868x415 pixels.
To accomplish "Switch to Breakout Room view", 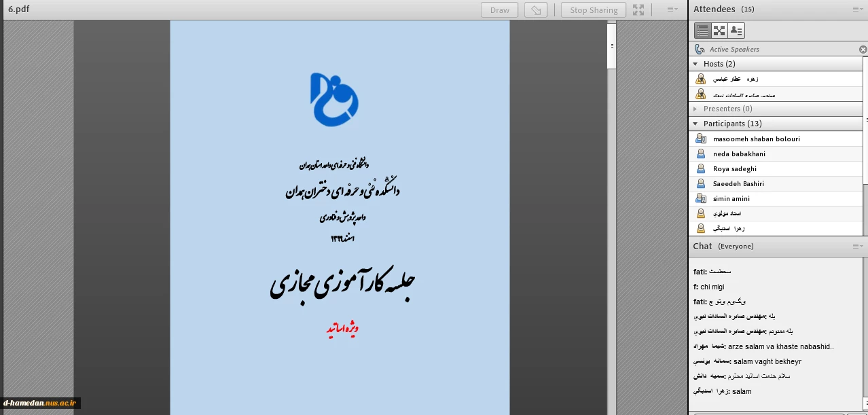I will (719, 31).
